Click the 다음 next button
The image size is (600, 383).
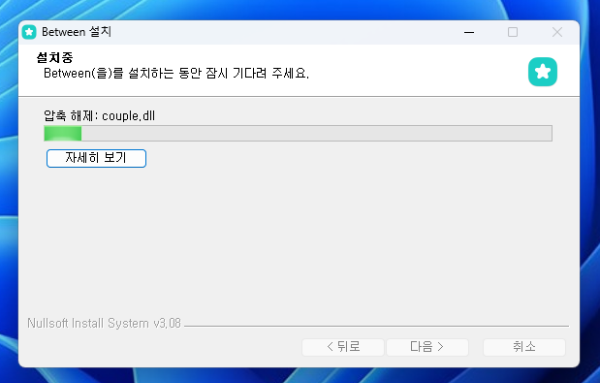coord(427,347)
